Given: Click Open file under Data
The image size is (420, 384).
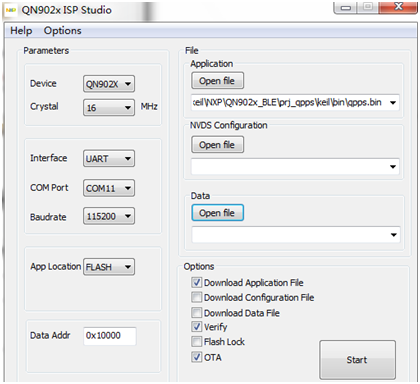Looking at the screenshot, I should 217,213.
